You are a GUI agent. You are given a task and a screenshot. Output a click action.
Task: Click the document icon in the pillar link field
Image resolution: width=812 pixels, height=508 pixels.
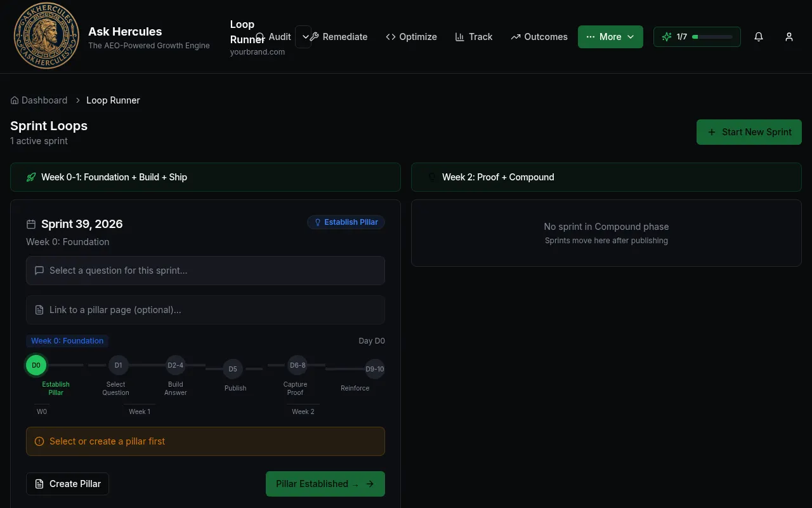(39, 310)
